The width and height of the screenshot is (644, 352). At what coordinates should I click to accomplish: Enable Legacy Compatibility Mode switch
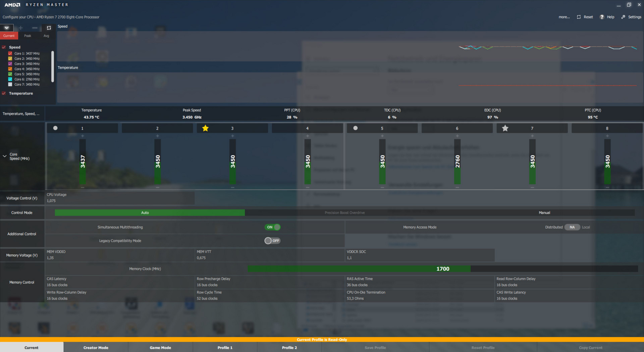272,240
